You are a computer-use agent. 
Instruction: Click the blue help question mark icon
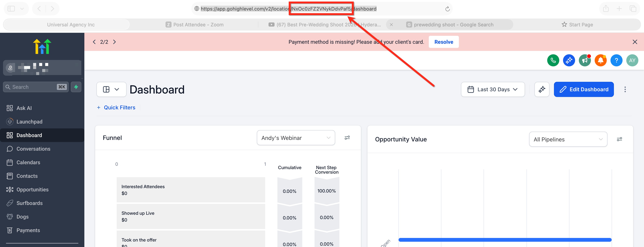[616, 60]
